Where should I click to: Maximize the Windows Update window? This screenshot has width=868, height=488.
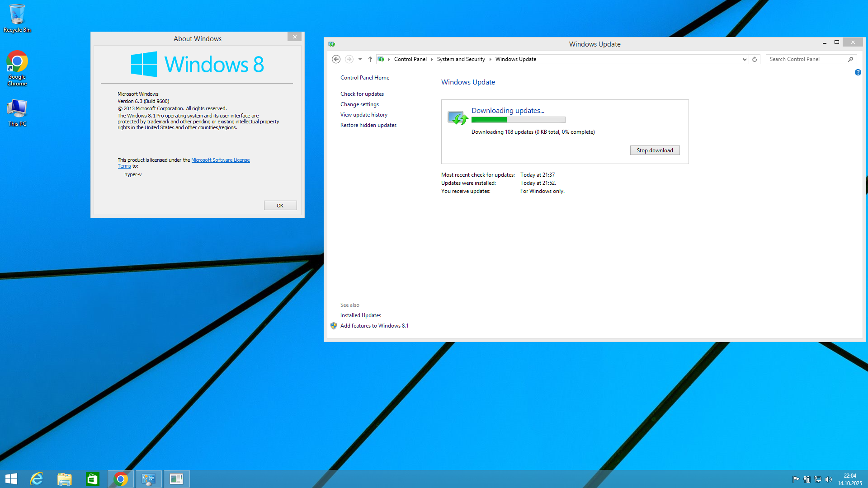point(837,42)
